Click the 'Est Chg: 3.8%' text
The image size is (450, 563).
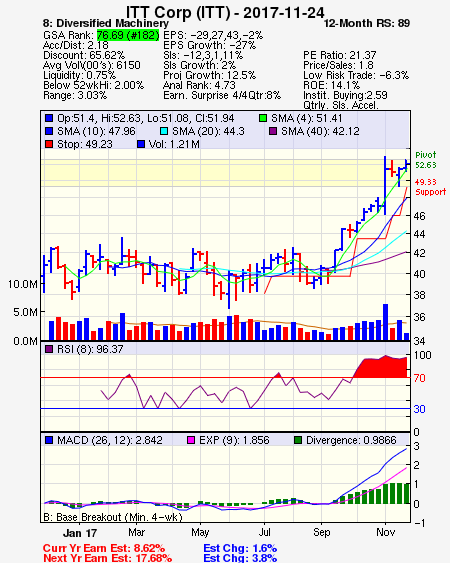(x=240, y=558)
